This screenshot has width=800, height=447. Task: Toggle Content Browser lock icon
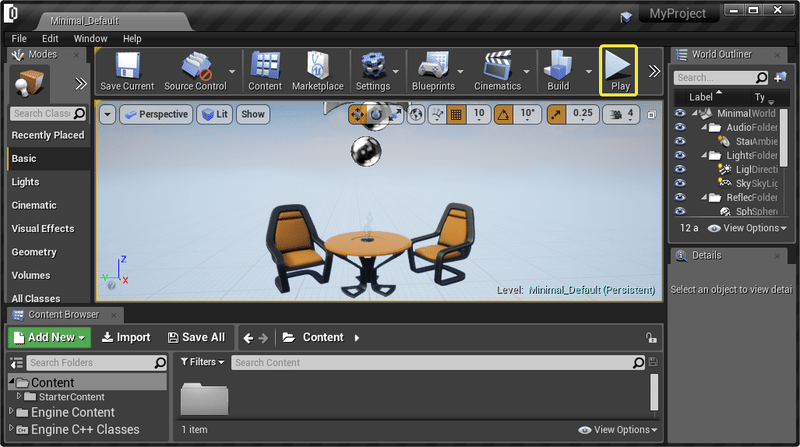[x=651, y=337]
